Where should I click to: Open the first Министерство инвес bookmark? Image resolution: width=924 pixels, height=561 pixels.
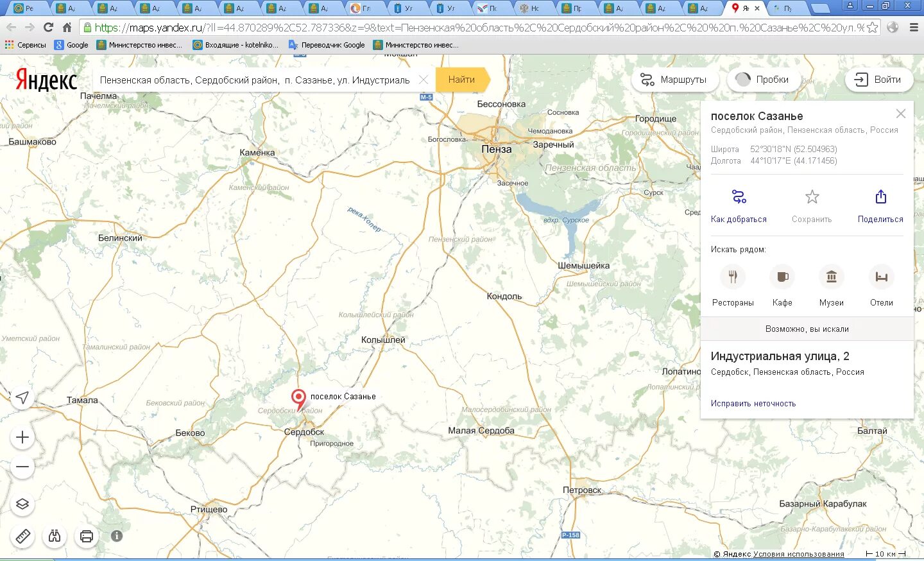point(140,45)
